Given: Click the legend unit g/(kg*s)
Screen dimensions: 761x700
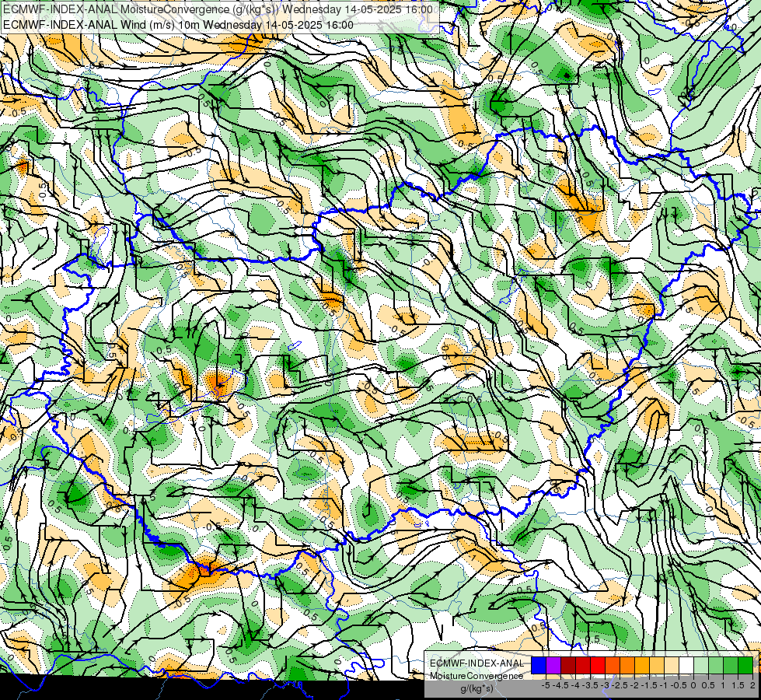Looking at the screenshot, I should click(477, 689).
